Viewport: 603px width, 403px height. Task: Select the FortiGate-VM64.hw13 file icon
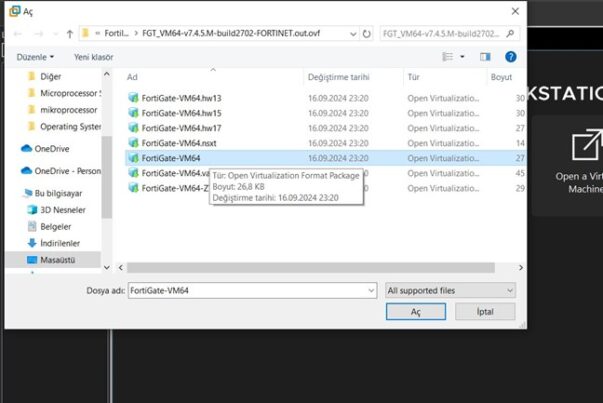click(133, 98)
